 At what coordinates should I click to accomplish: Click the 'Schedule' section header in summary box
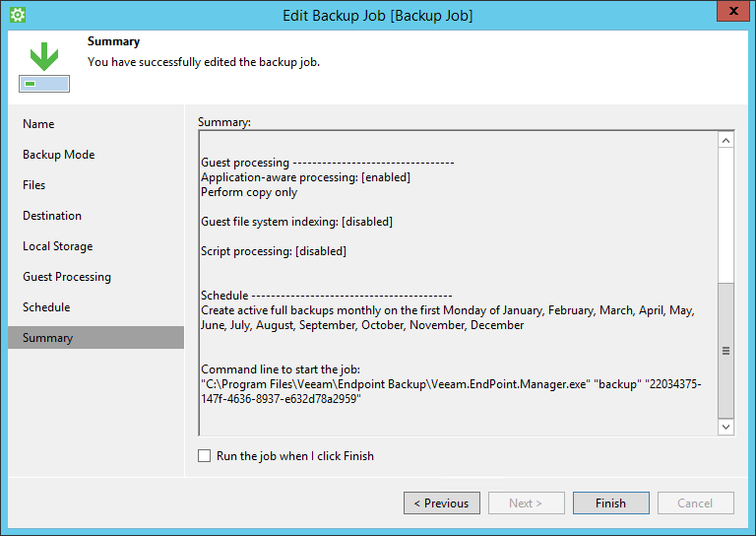[327, 296]
